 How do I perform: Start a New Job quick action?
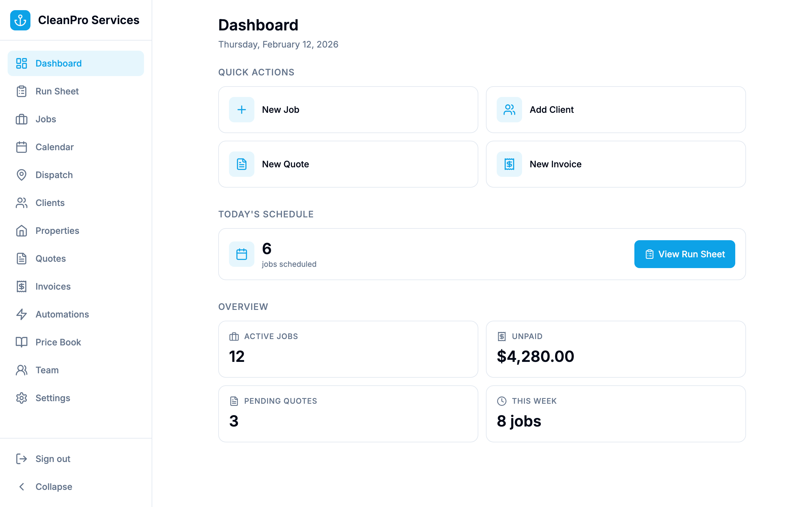coord(348,110)
